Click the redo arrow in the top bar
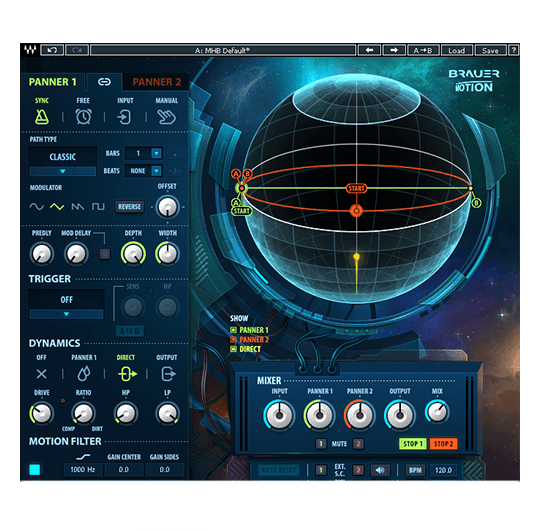The height and width of the screenshot is (530, 541). pos(77,50)
